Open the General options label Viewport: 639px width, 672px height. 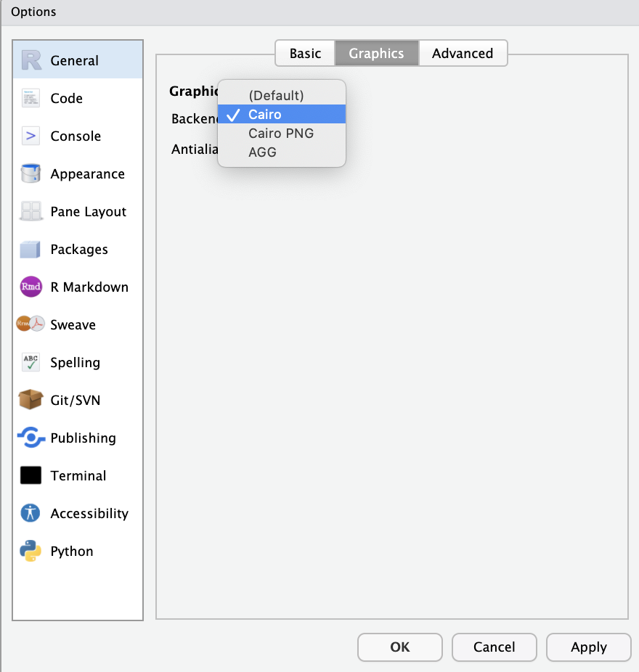pos(75,60)
